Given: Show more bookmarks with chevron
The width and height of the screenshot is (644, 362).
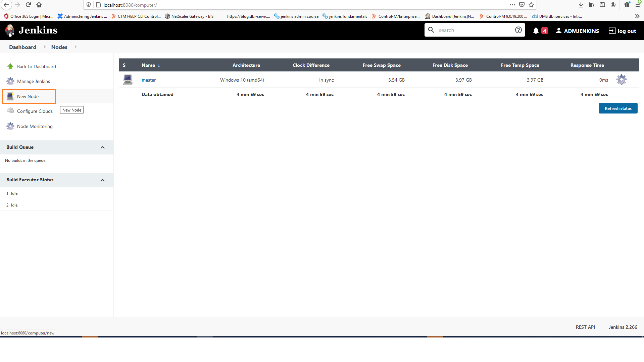Looking at the screenshot, I should pyautogui.click(x=637, y=16).
